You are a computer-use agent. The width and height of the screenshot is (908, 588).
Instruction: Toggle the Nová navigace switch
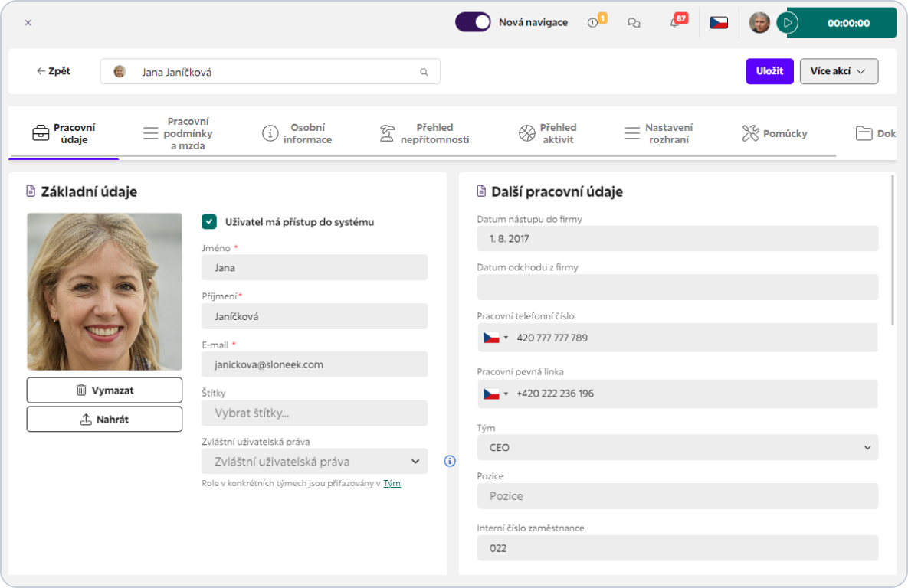pos(473,22)
